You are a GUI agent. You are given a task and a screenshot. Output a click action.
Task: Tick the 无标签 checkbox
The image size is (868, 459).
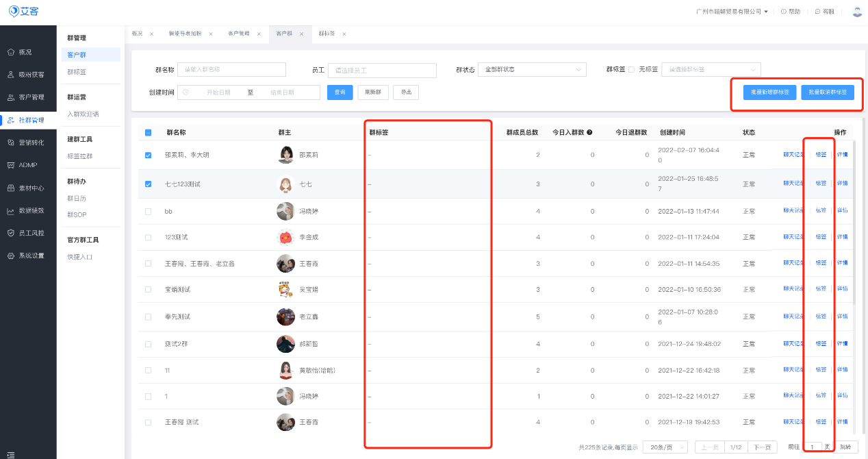coord(631,69)
